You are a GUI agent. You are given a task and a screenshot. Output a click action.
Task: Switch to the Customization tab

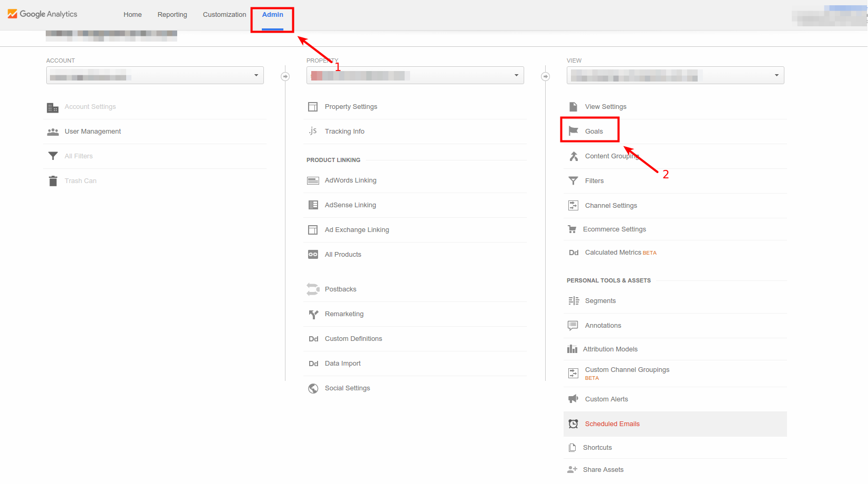[x=224, y=15]
